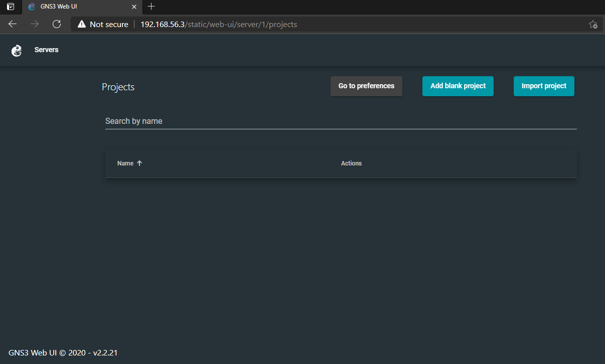Image resolution: width=605 pixels, height=364 pixels.
Task: Click the GNS3 chameleon logo icon
Action: [17, 50]
